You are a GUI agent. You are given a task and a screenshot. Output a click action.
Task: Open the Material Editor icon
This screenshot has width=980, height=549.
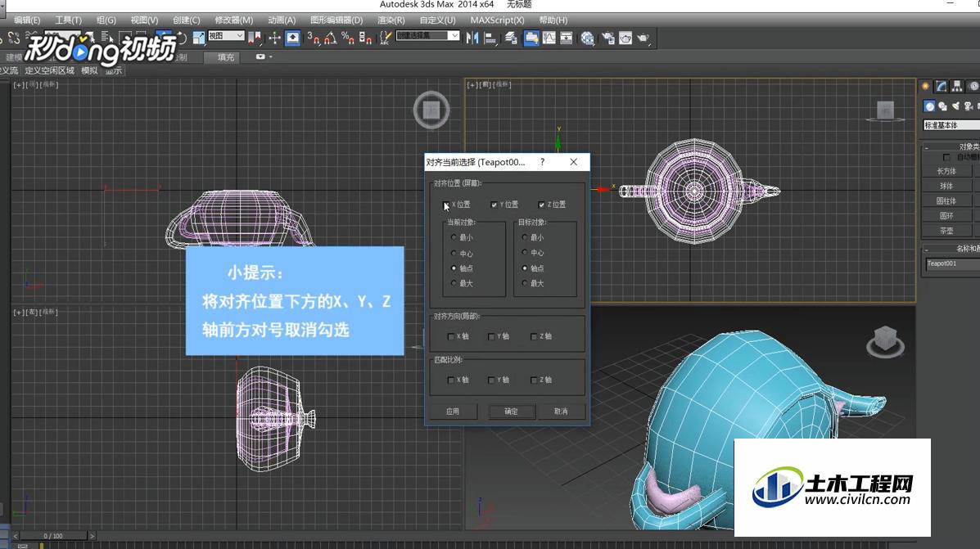click(x=588, y=38)
